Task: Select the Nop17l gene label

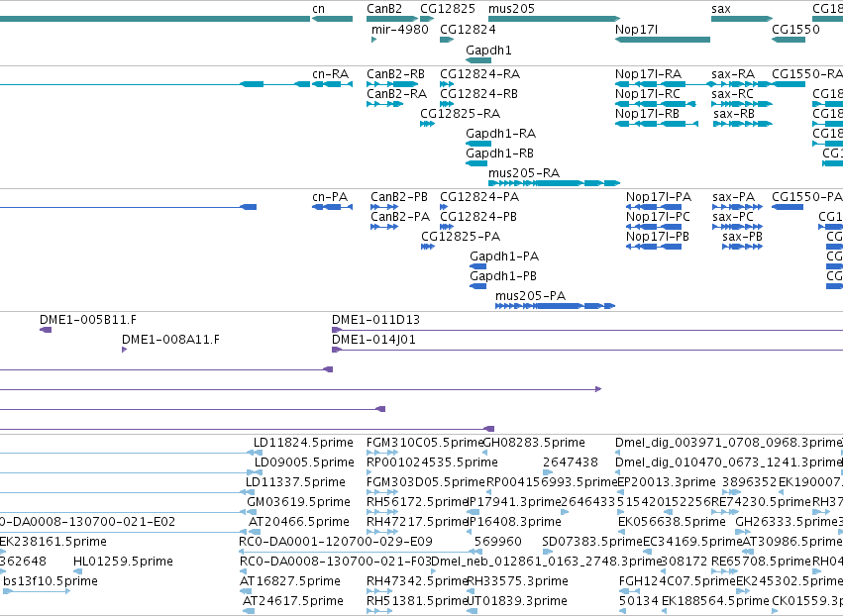Action: 636,29
